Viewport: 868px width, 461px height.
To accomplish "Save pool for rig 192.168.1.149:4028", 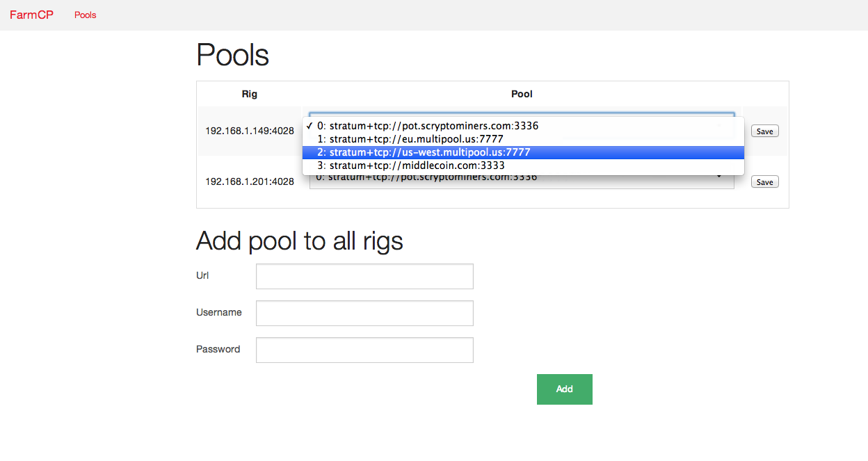I will tap(764, 131).
